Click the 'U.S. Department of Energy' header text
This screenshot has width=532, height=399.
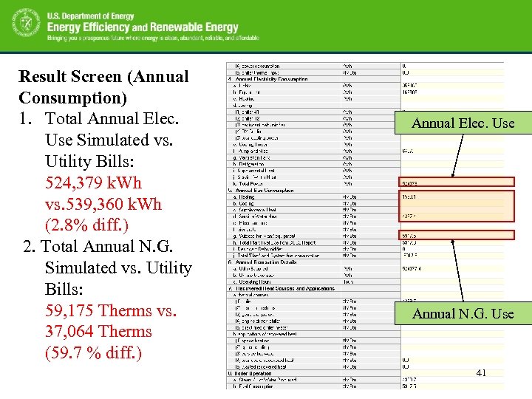(90, 16)
